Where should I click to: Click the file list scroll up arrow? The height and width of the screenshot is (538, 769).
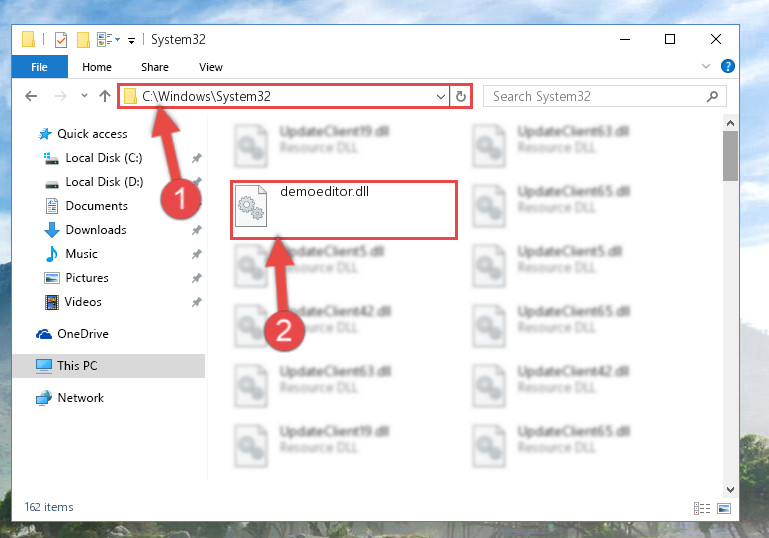coord(730,123)
